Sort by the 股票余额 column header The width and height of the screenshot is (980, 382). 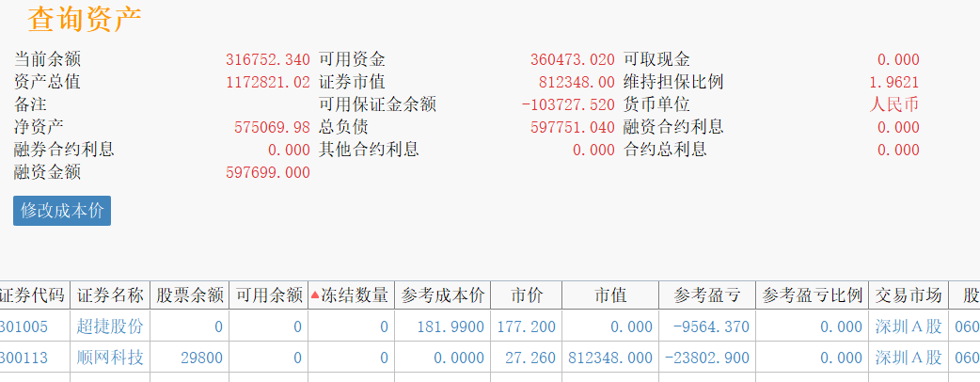[x=189, y=295]
